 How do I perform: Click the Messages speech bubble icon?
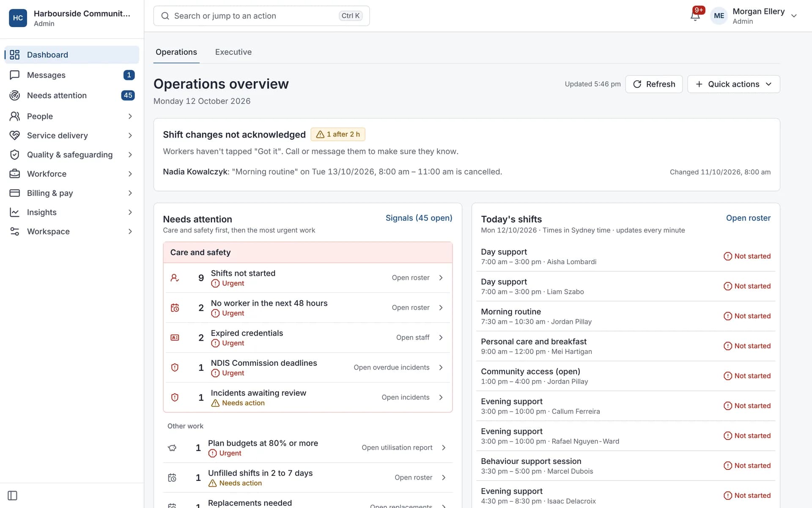(x=15, y=75)
